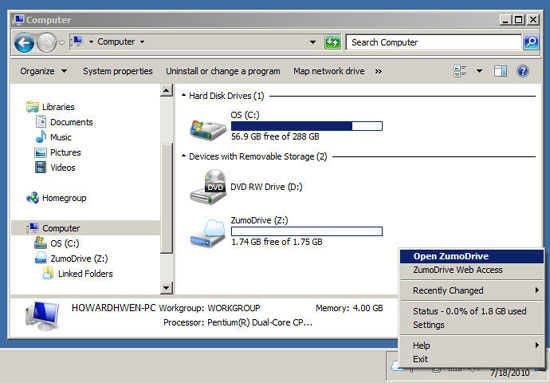Image resolution: width=550 pixels, height=383 pixels.
Task: Show more toolbar commands chevron
Action: 378,72
